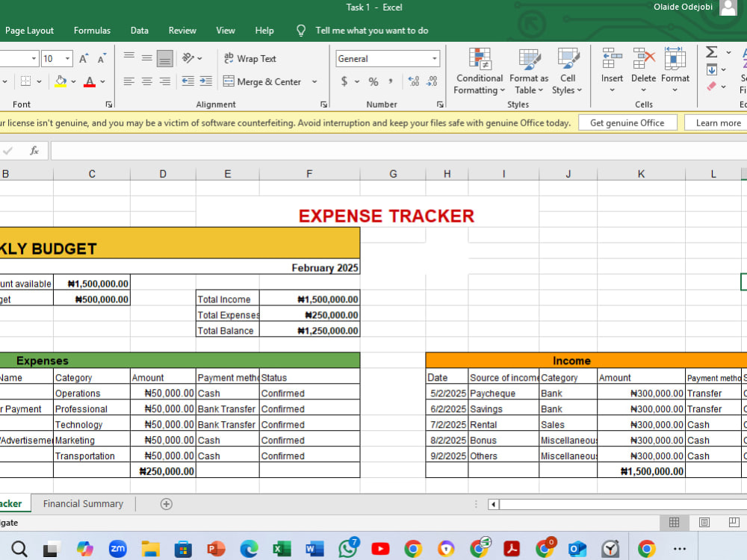
Task: Open the Review ribbon tab
Action: pyautogui.click(x=182, y=31)
